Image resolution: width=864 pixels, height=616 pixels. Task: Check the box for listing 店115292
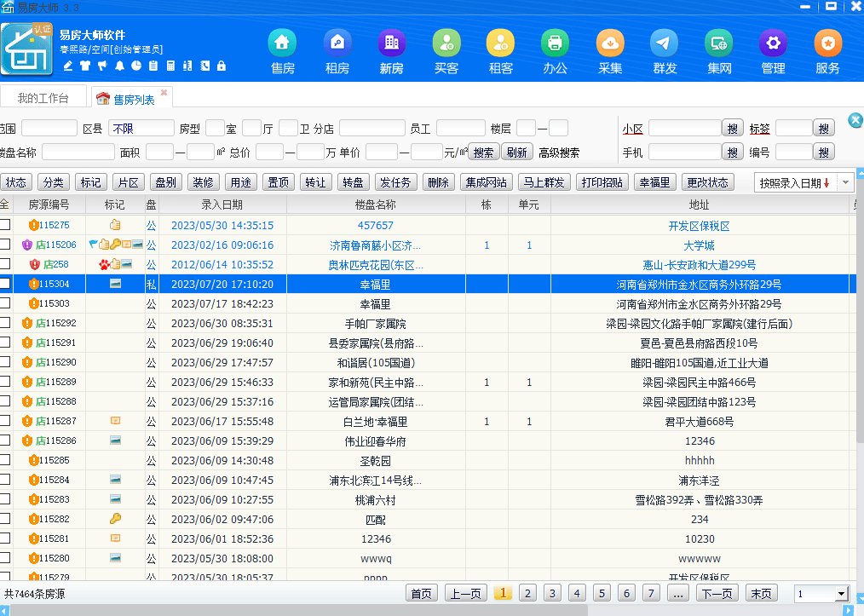pyautogui.click(x=5, y=322)
